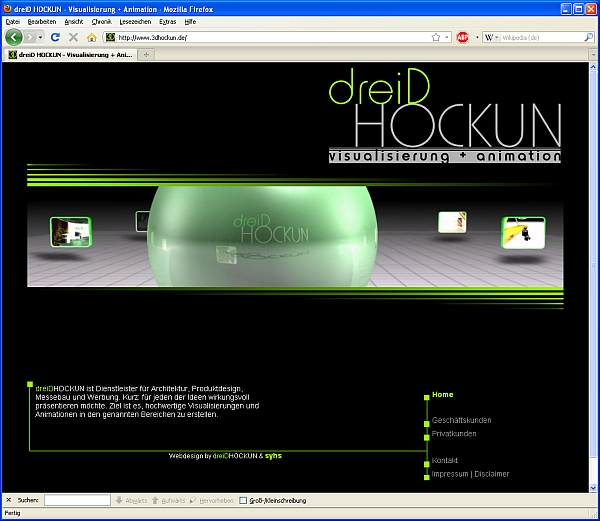Open the Geschäftskunden link
The image size is (600, 521).
(x=461, y=420)
